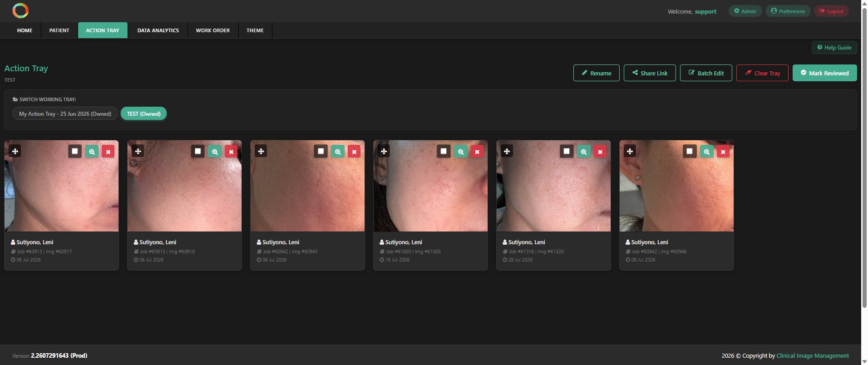The width and height of the screenshot is (868, 365).
Task: Tick the checkbox on Img #61320
Action: (567, 151)
